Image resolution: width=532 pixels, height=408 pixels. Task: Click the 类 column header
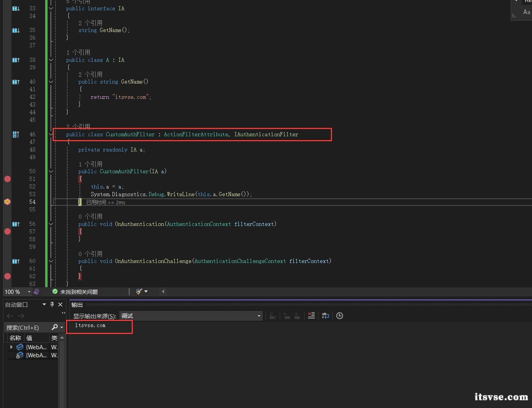pyautogui.click(x=54, y=338)
